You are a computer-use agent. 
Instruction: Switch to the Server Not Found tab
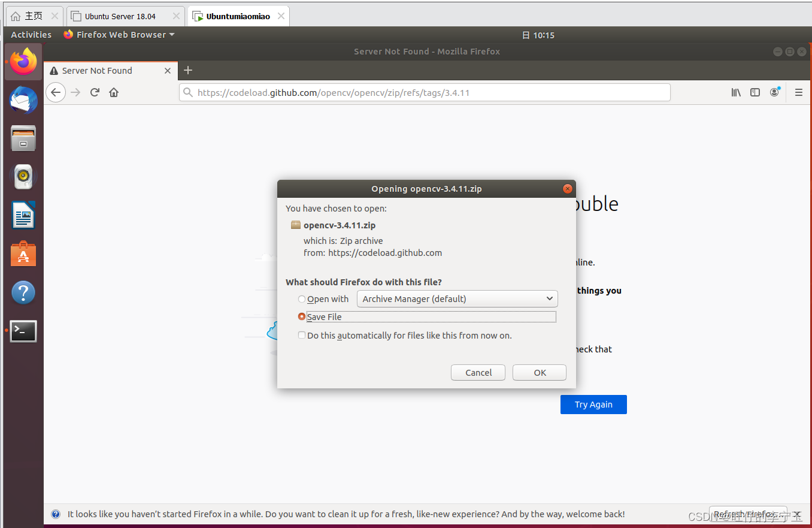click(111, 71)
